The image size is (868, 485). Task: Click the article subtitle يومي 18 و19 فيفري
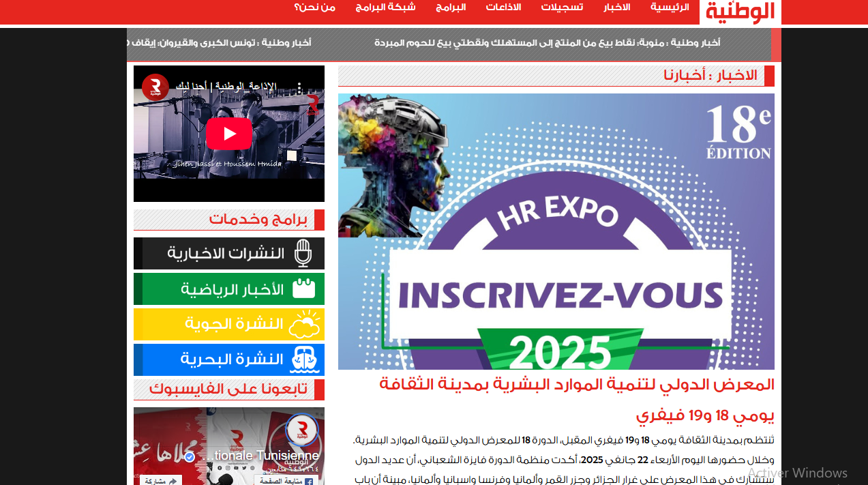705,415
